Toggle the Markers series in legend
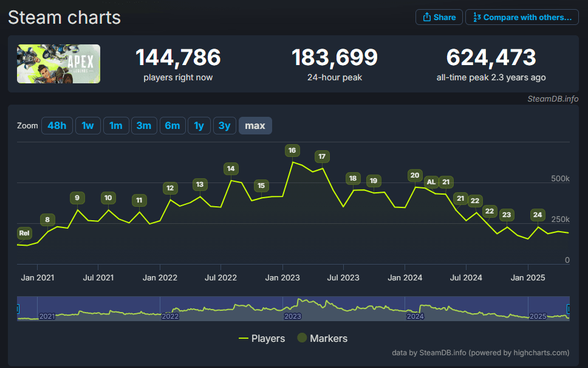The height and width of the screenshot is (368, 588). tap(323, 338)
